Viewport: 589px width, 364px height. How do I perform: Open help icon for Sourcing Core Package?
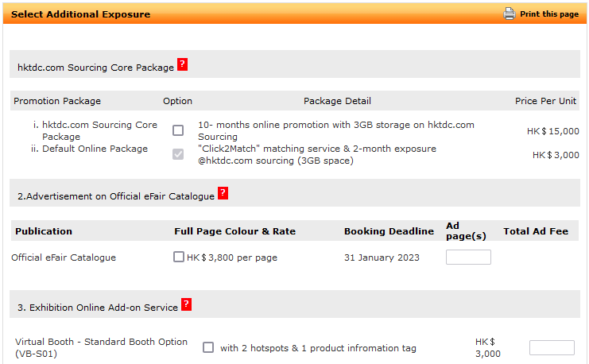tap(182, 64)
